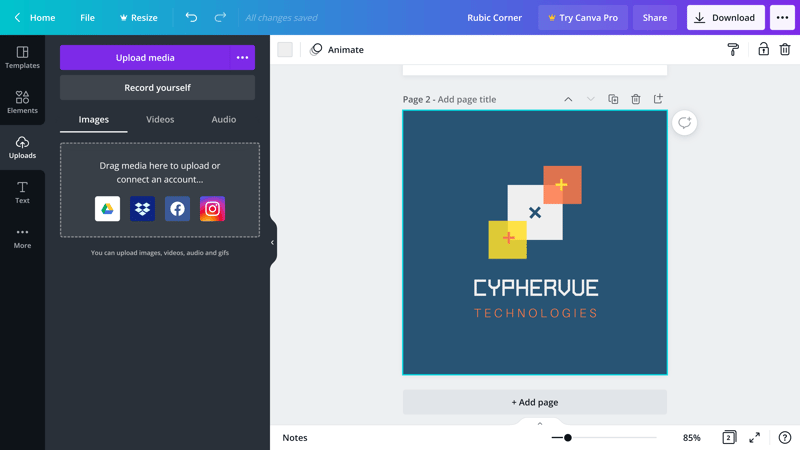This screenshot has height=450, width=800.
Task: Click the Download button
Action: [725, 17]
